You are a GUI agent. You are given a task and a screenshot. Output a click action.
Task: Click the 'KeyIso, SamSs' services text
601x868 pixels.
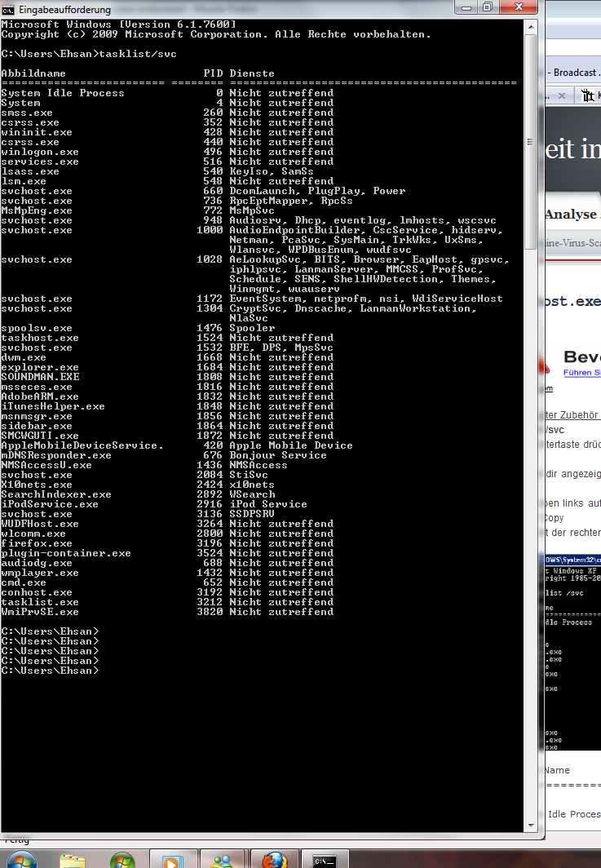pos(272,171)
